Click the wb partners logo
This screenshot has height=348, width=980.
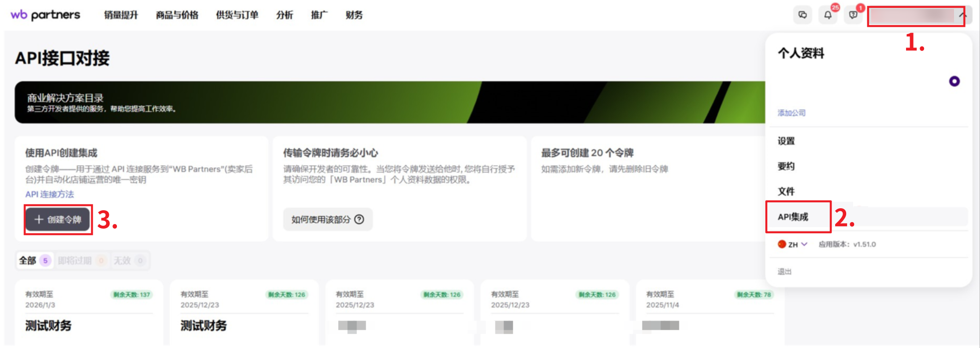(45, 15)
